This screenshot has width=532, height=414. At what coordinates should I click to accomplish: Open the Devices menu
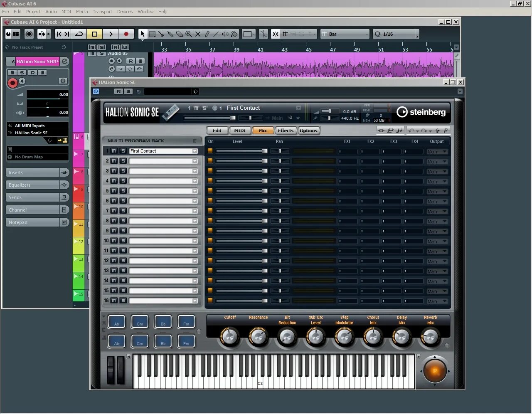pyautogui.click(x=125, y=12)
